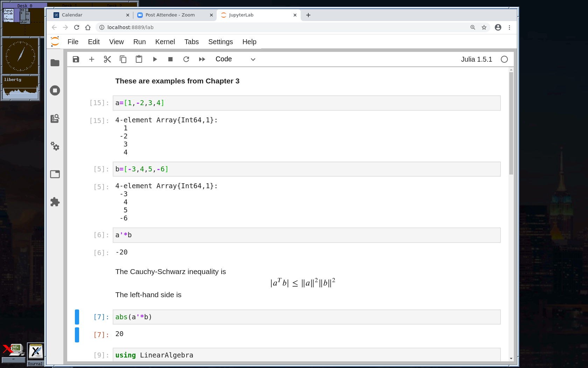The image size is (588, 368).
Task: Open the Settings menu
Action: click(220, 42)
